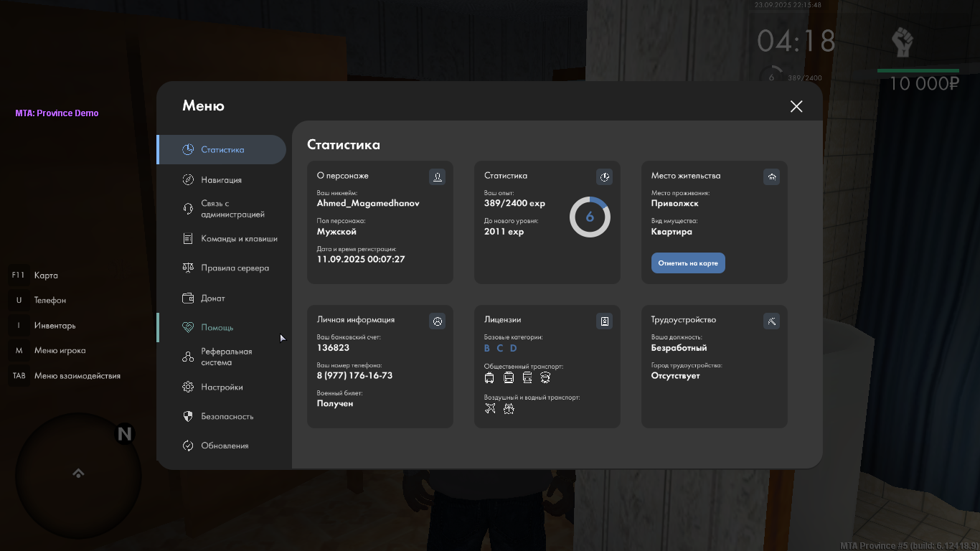Screen dimensions: 980x551
Task: Click the 04:18 game clock
Action: pyautogui.click(x=796, y=41)
